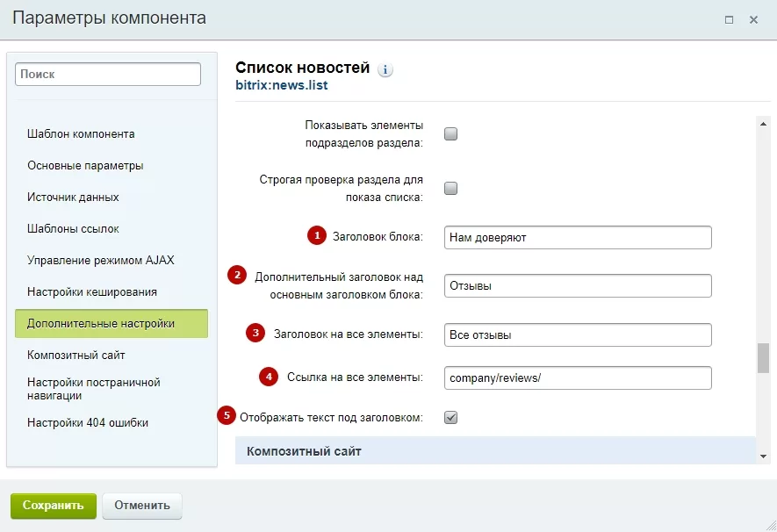Screen dimensions: 777x532
Task: Click the vertical scrollbar thumb
Action: (x=763, y=357)
